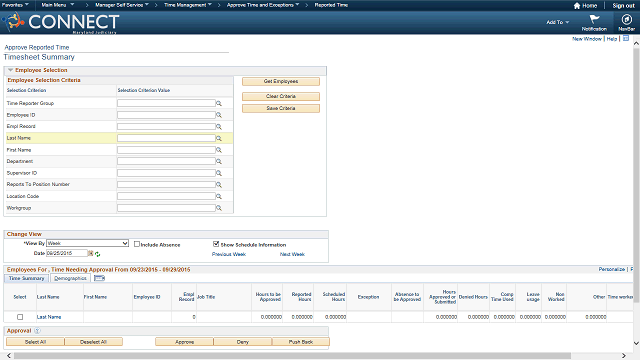Click the Home house icon
Screen dimensions: 640x360
click(x=577, y=6)
